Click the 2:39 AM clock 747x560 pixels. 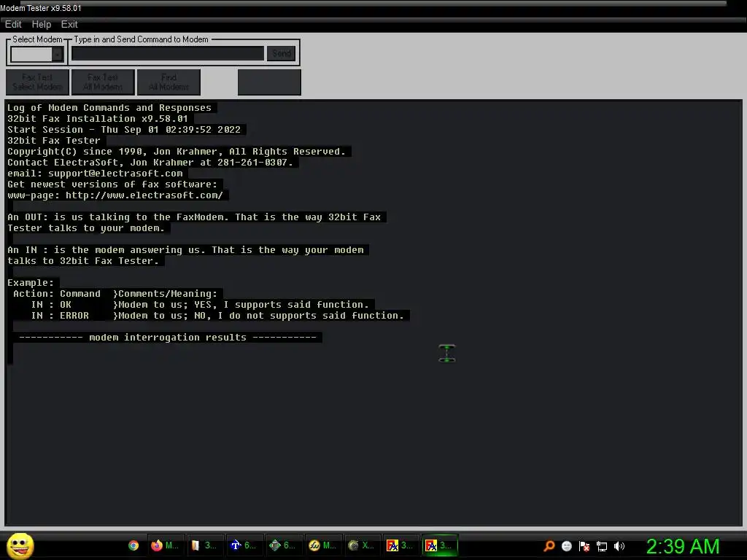coord(682,546)
